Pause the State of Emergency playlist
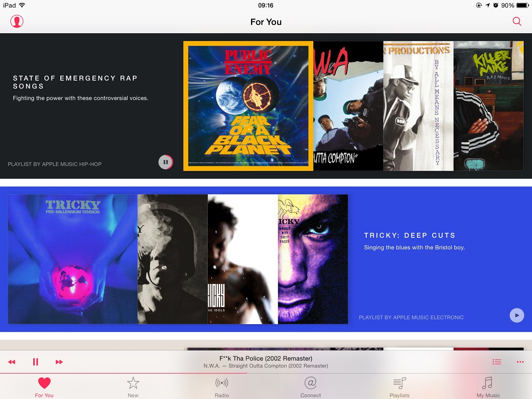 [x=165, y=162]
